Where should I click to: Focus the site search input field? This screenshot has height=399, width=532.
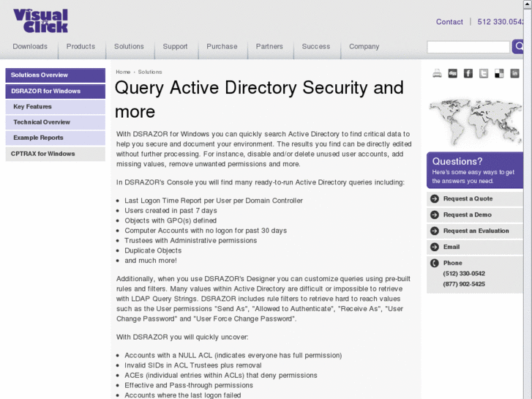pyautogui.click(x=468, y=47)
